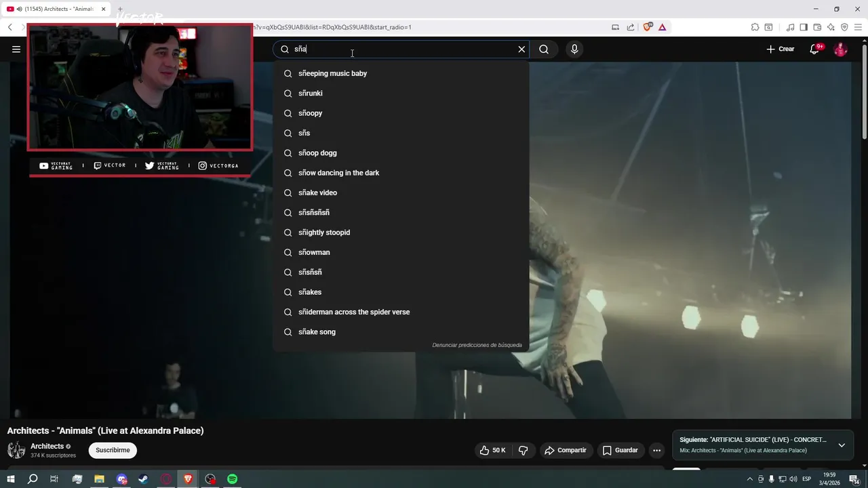This screenshot has height=488, width=868.
Task: Select the 'sñakes' suggestion
Action: [x=401, y=292]
